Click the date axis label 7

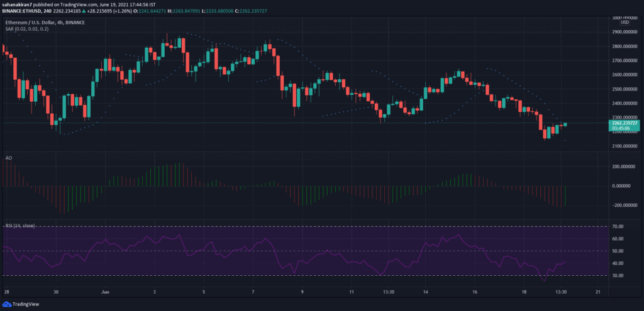click(253, 292)
